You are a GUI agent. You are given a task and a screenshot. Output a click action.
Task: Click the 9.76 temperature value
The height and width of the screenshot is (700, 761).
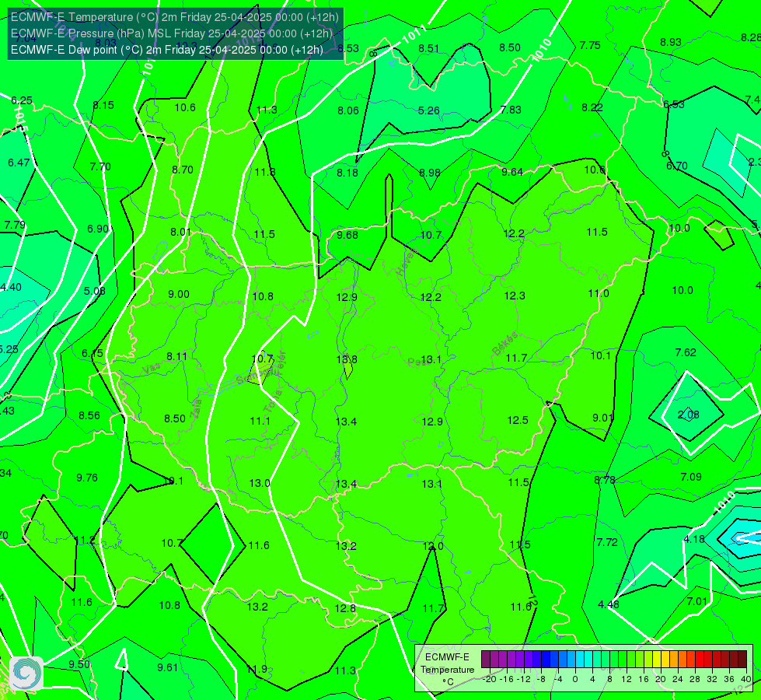pos(87,478)
